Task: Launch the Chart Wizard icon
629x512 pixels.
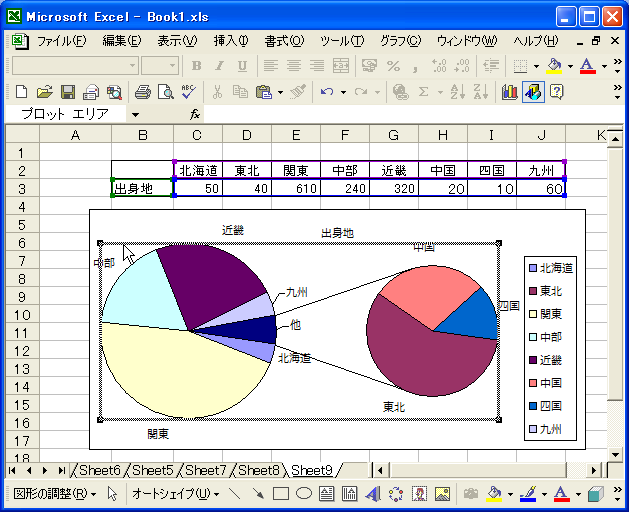Action: click(x=509, y=92)
